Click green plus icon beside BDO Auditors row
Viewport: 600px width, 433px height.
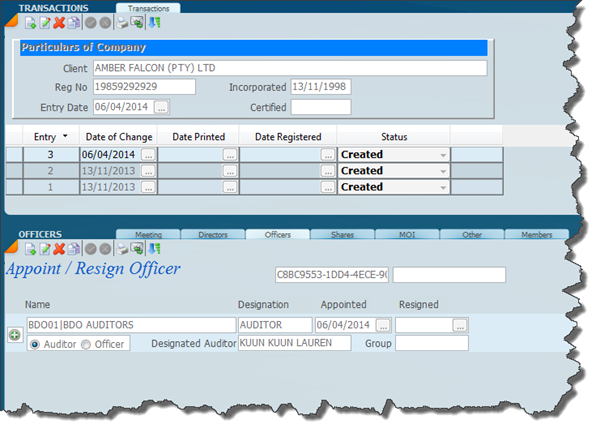15,335
